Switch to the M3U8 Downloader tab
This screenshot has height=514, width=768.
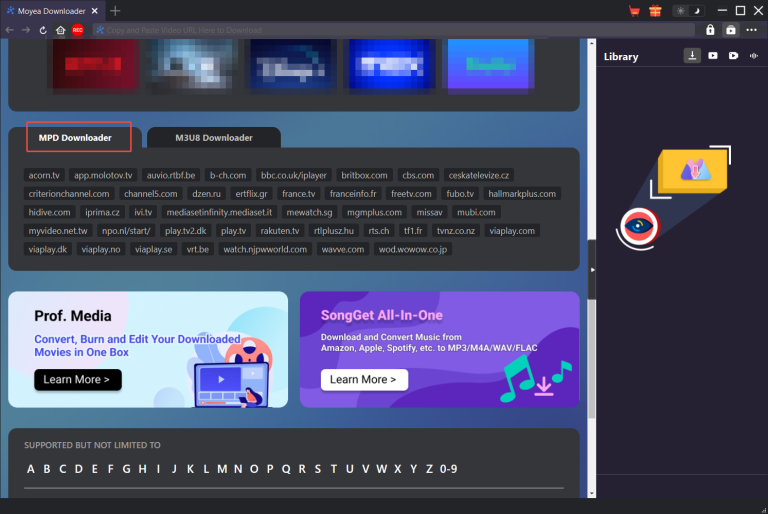pos(214,138)
